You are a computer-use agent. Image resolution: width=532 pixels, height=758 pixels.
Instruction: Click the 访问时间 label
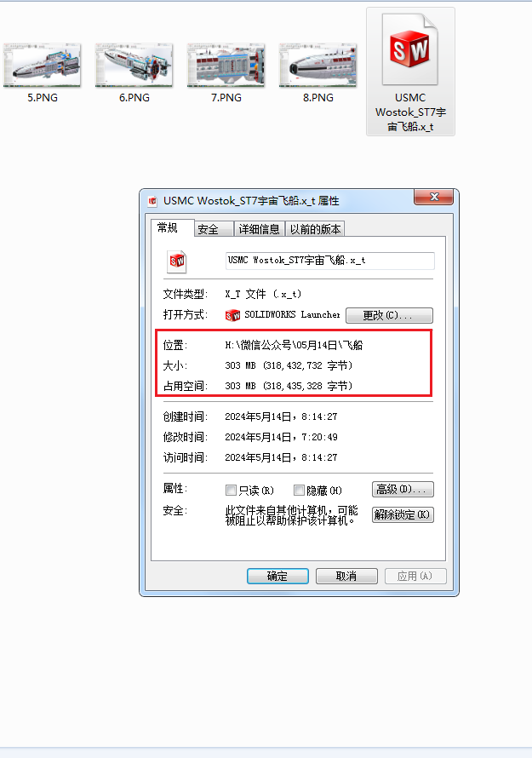[x=185, y=457]
